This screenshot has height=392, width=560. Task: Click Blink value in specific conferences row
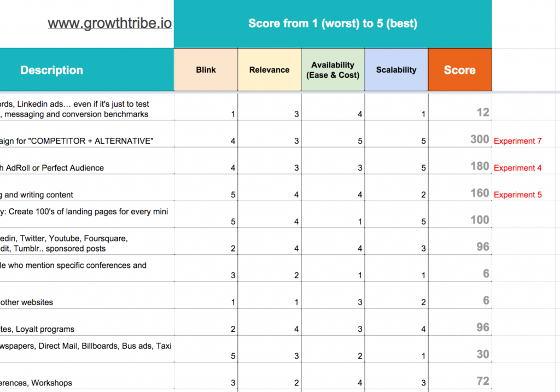206,268
